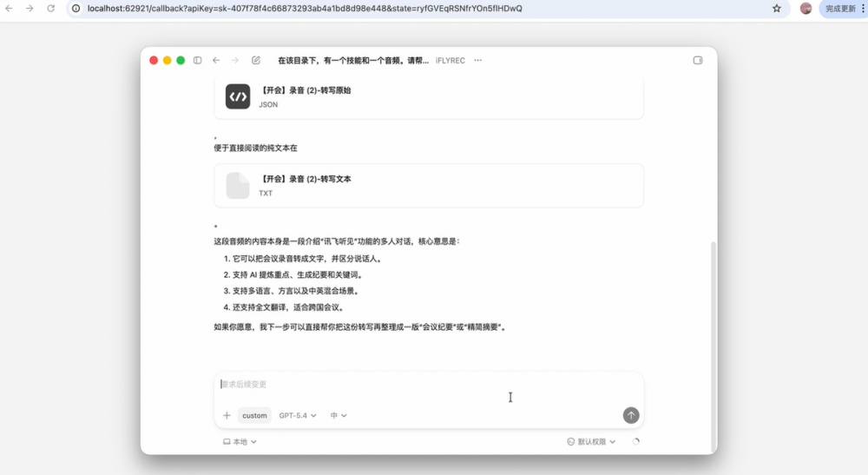The height and width of the screenshot is (475, 868).
Task: Open the GPT-5.4 model dropdown
Action: pos(298,415)
